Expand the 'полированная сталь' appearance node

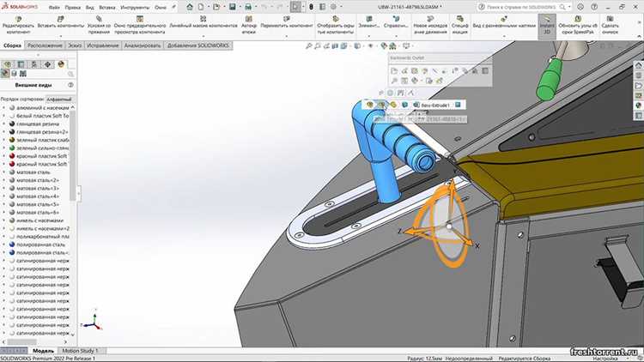(4, 244)
